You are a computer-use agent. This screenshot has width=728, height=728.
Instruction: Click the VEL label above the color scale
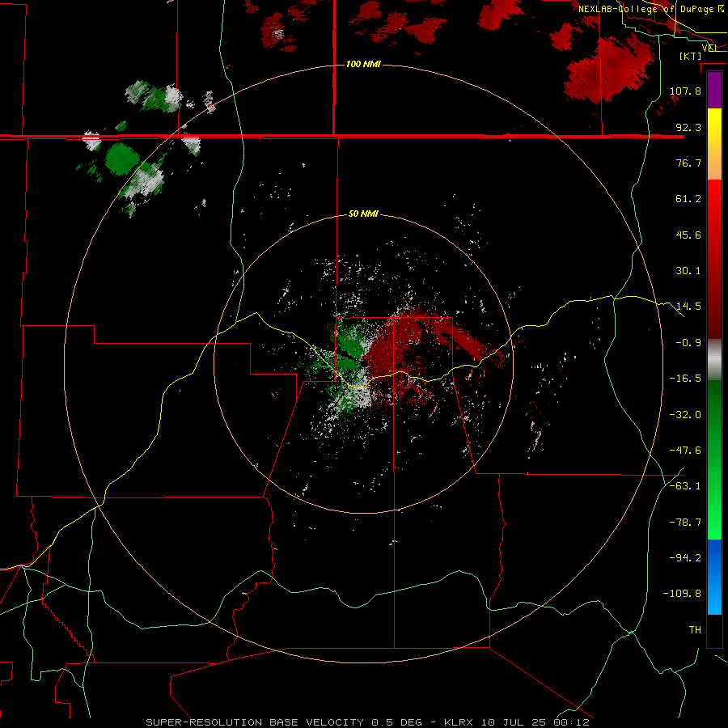tap(710, 48)
